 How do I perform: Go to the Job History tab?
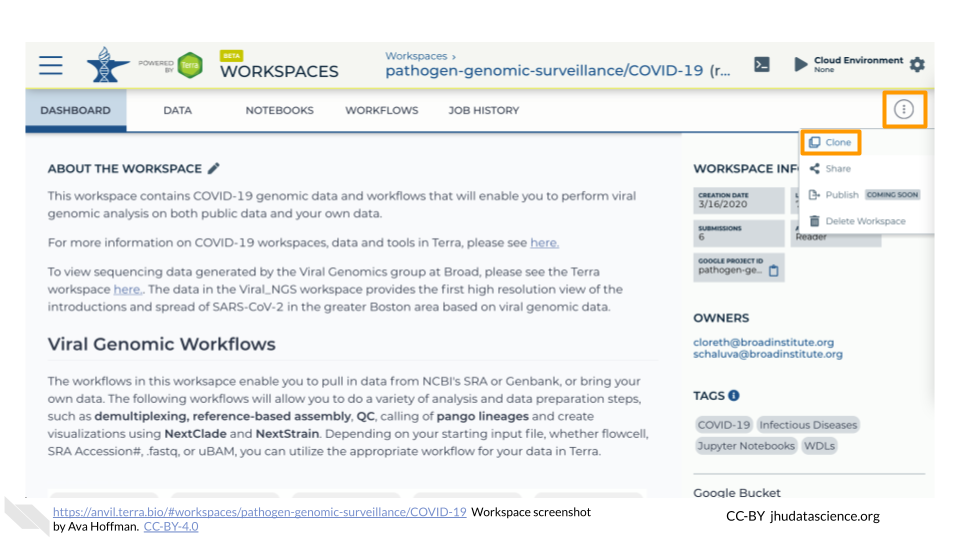(x=484, y=110)
